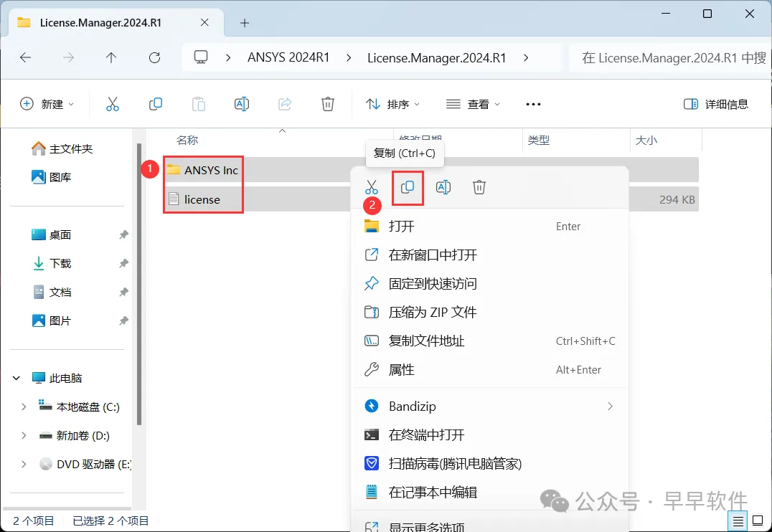Close the License.Manager.2024.R1 tab
This screenshot has width=772, height=532.
pos(204,23)
